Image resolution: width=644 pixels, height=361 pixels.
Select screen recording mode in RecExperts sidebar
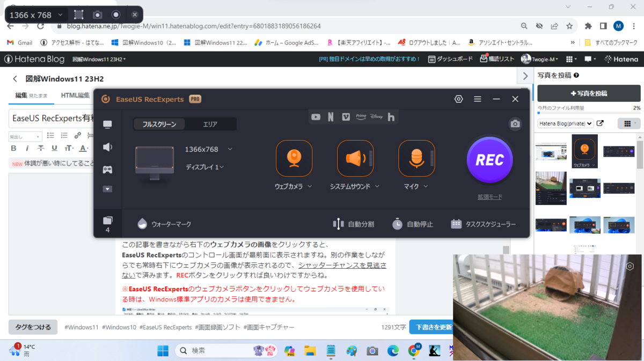click(x=107, y=124)
